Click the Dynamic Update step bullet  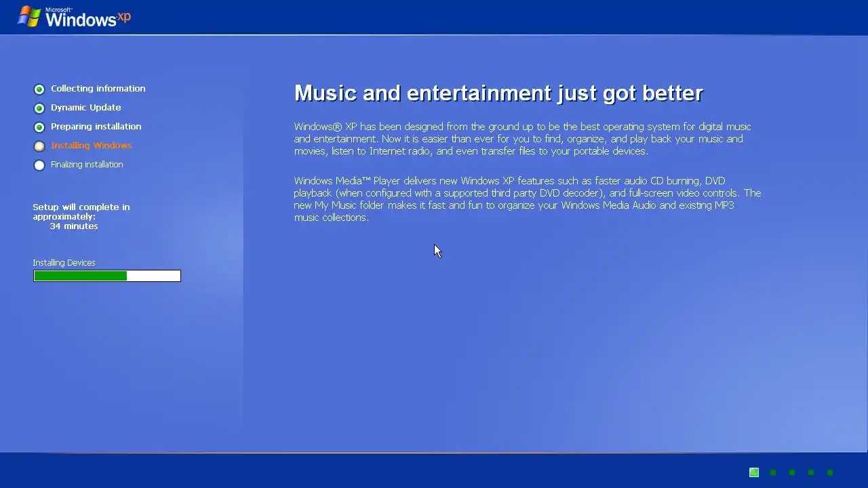[x=39, y=108]
